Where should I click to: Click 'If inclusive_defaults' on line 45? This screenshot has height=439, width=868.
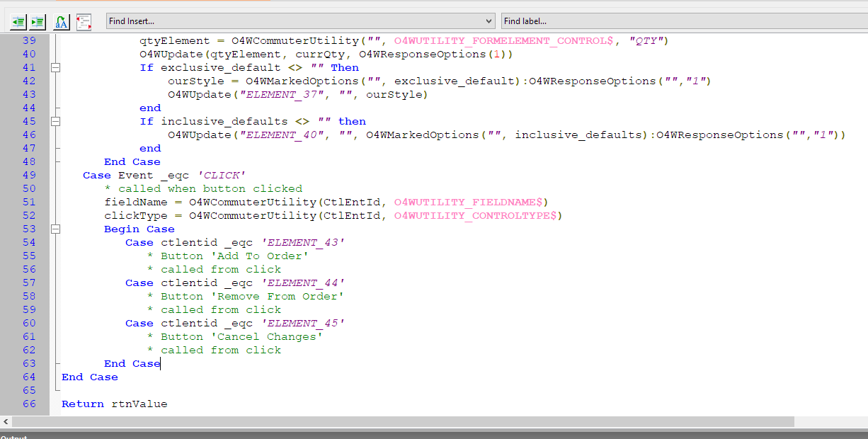click(x=214, y=121)
